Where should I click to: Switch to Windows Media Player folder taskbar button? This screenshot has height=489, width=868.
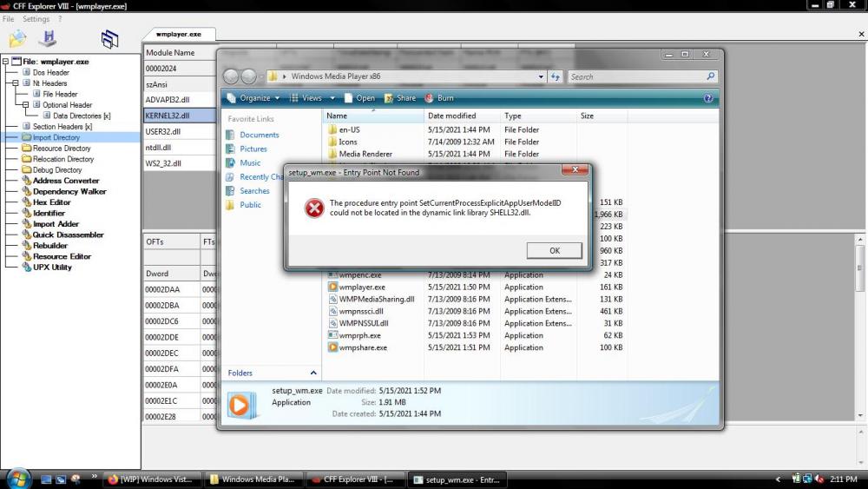253,479
